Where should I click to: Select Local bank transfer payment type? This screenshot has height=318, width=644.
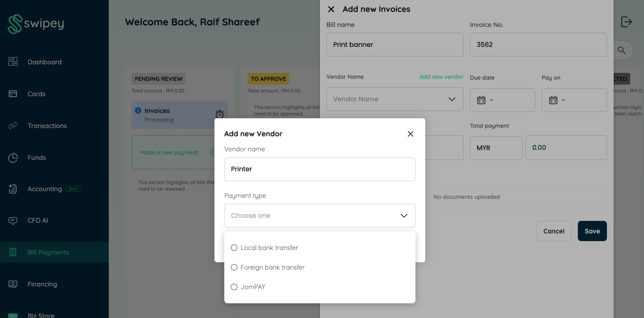(269, 248)
